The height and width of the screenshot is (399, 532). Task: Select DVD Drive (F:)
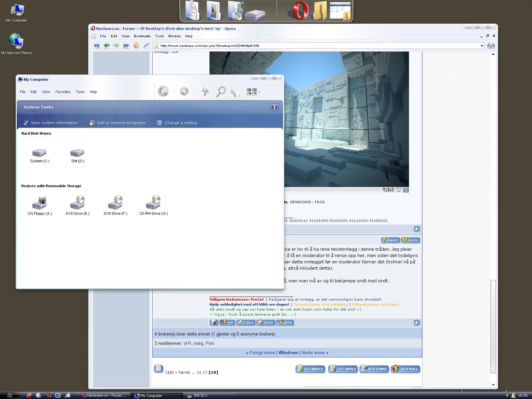(x=115, y=205)
